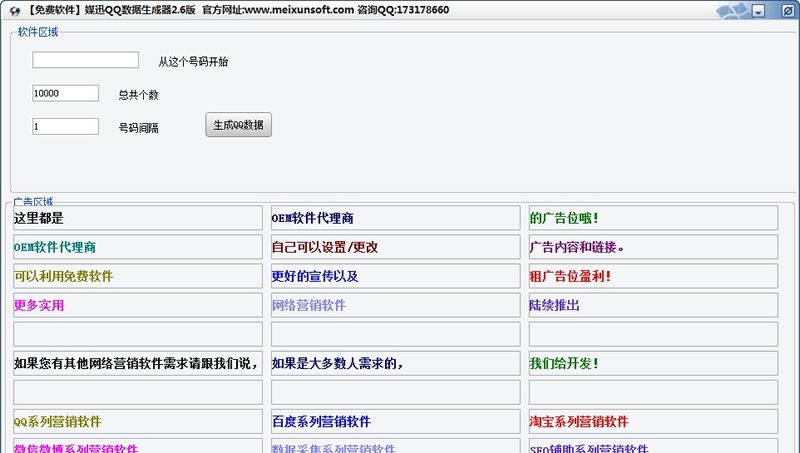Click the starting QQ number input field
This screenshot has height=453, width=800.
point(85,60)
